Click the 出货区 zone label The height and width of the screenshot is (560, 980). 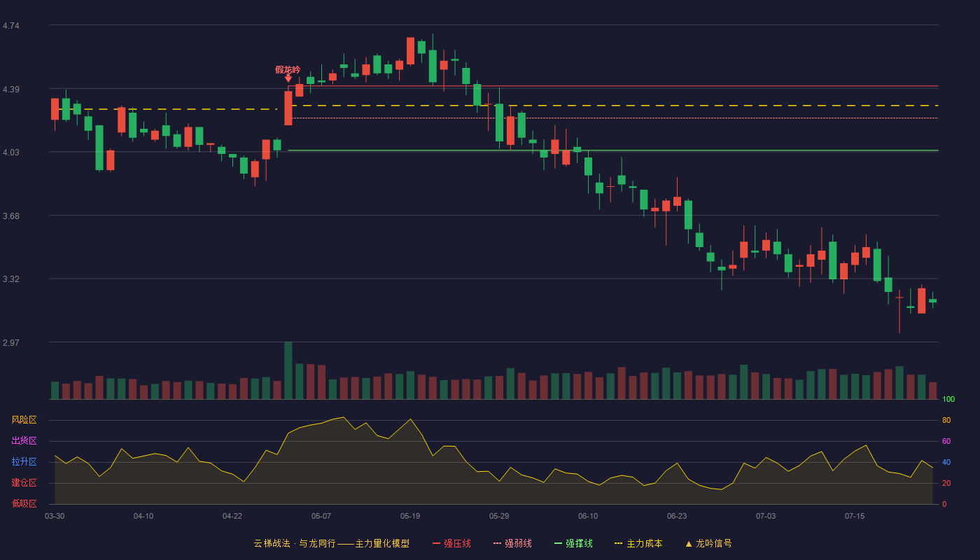(x=24, y=441)
